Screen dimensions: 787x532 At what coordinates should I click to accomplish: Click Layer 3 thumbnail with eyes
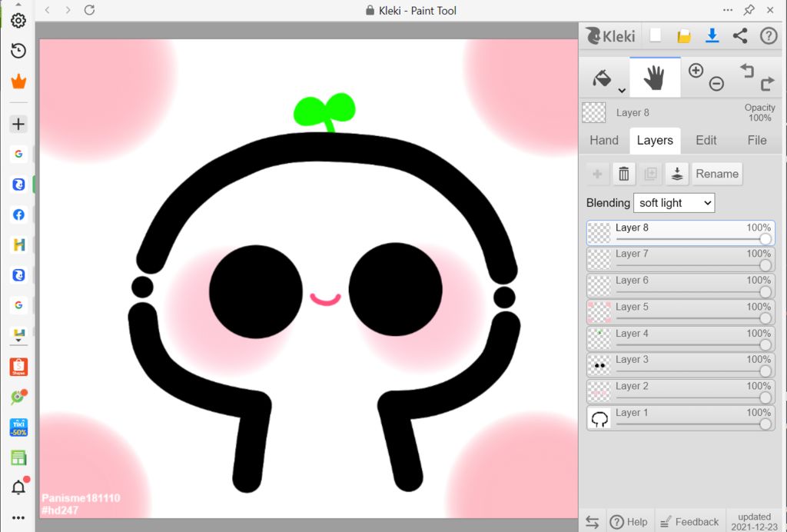pos(599,365)
